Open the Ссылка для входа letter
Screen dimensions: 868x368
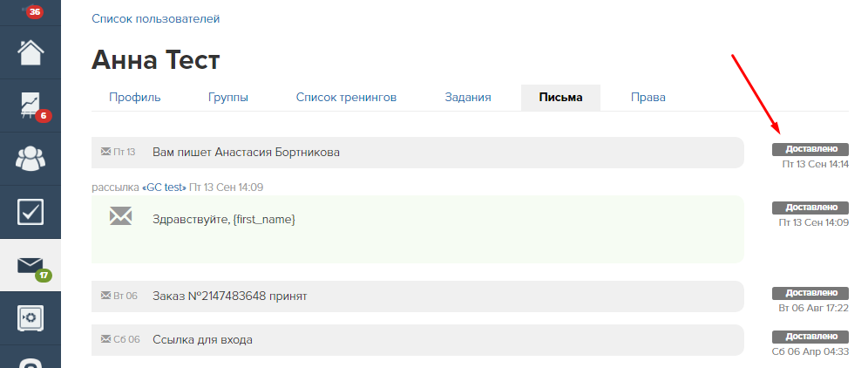(417, 340)
